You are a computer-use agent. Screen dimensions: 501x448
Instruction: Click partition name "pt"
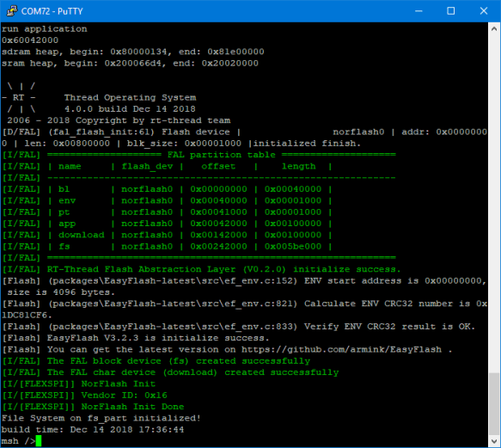64,212
